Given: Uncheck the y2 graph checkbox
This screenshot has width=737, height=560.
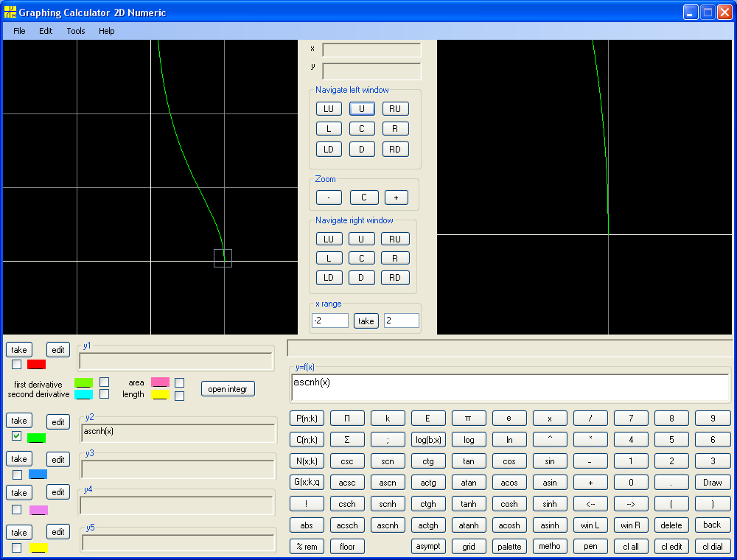Looking at the screenshot, I should [x=16, y=435].
